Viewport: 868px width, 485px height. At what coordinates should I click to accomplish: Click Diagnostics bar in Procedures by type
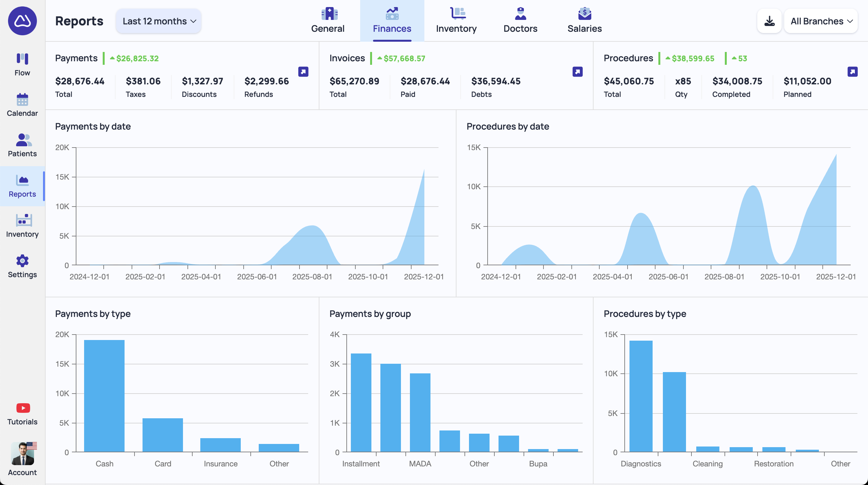click(x=640, y=396)
